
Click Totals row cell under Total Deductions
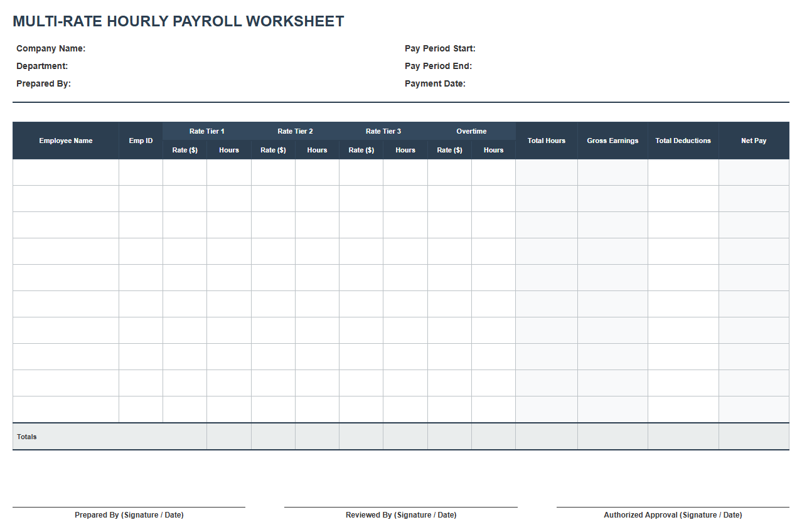click(683, 437)
